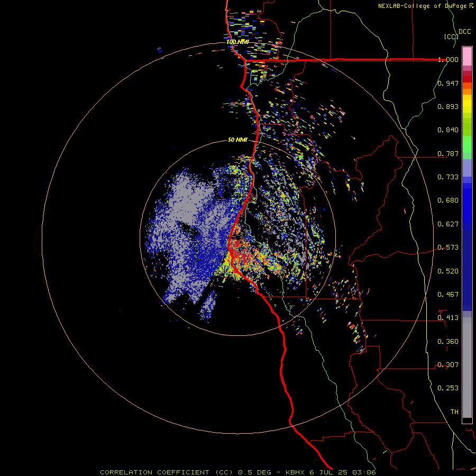Image resolution: width=476 pixels, height=476 pixels.
Task: Click the 0.307 legend value
Action: (448, 365)
